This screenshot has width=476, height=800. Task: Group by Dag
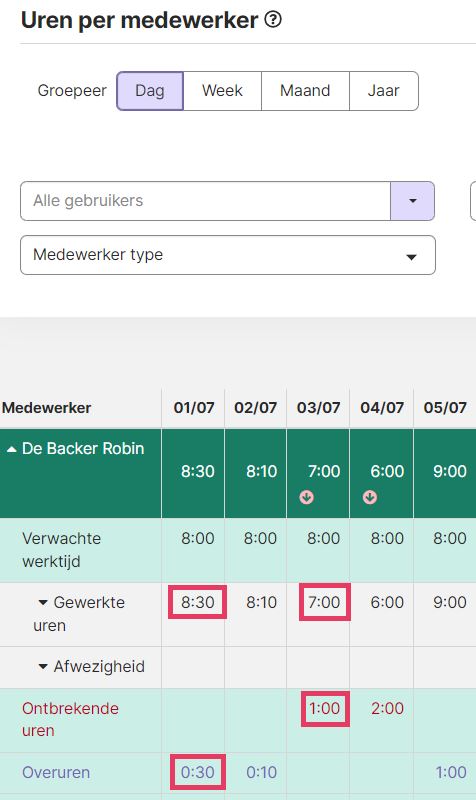(x=150, y=91)
